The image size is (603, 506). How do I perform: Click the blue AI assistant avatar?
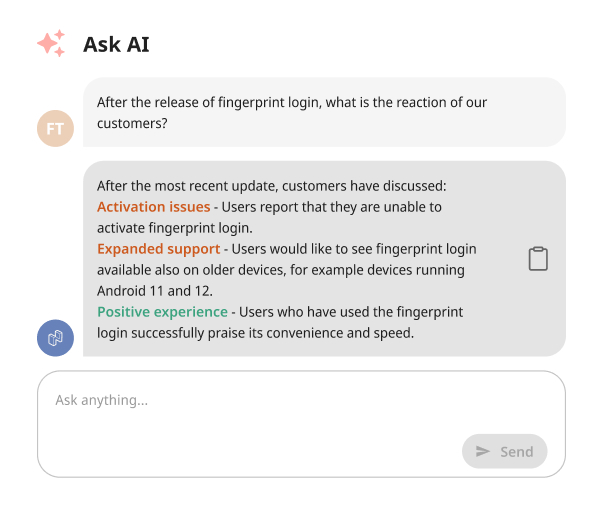[55, 337]
